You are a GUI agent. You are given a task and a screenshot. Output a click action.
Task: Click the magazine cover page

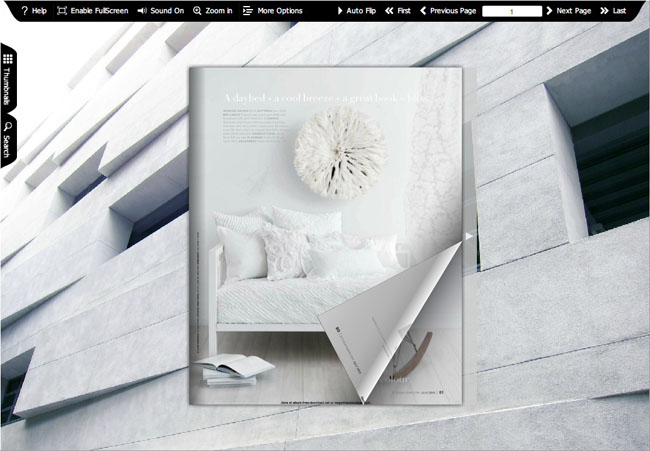325,235
